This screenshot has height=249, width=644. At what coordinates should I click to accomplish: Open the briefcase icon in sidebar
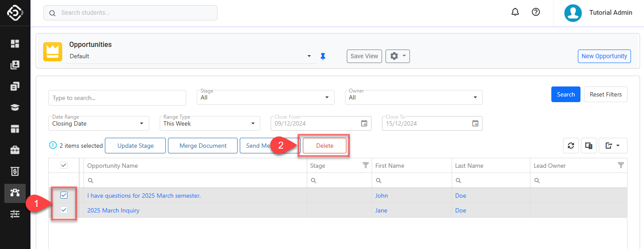tap(15, 150)
